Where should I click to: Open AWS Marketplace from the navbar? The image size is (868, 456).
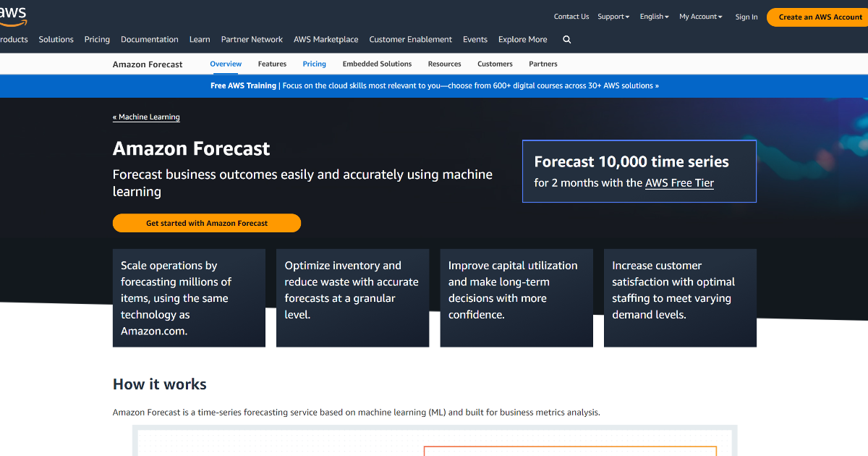[325, 40]
